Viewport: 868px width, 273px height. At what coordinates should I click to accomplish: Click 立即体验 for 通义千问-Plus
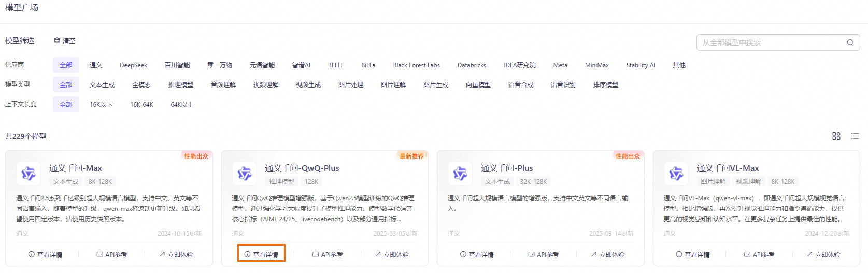(x=608, y=255)
